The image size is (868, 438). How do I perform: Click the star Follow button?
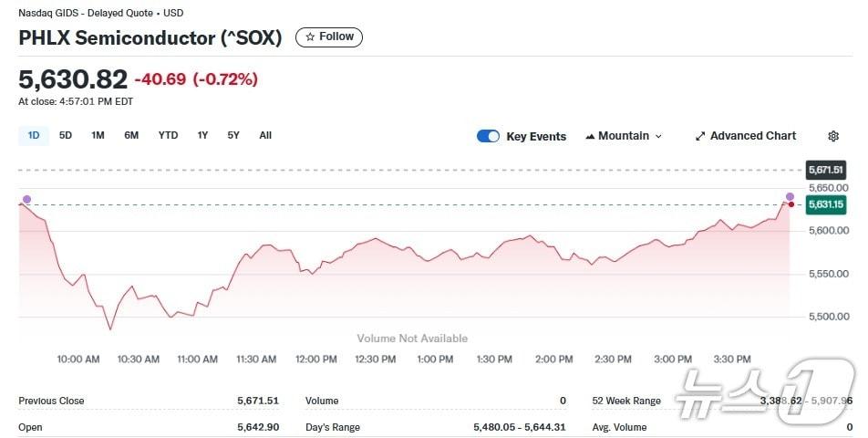[329, 37]
